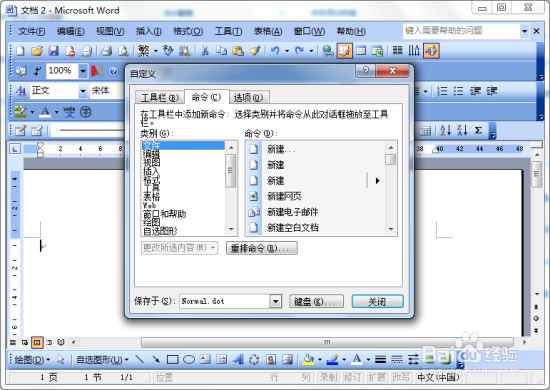This screenshot has height=390, width=550.
Task: Click the Insert Table icon
Action: click(361, 51)
